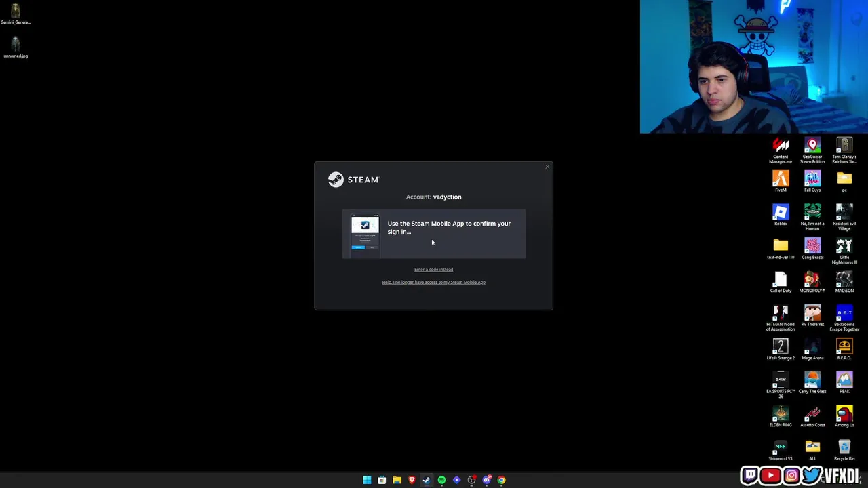The image size is (868, 488).
Task: Select the Call of Duty desktop icon
Action: pos(781,282)
